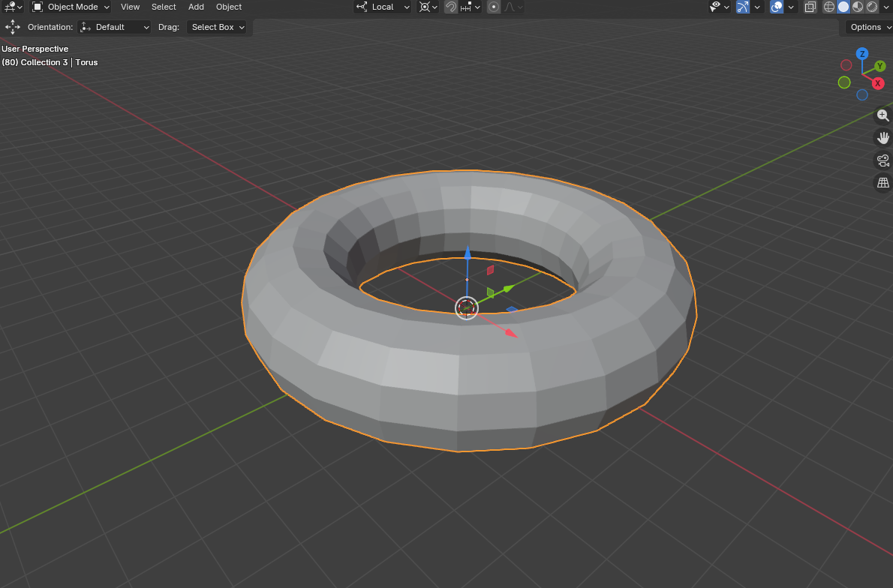
Task: Click the blue Z-axis move arrow
Action: (468, 255)
